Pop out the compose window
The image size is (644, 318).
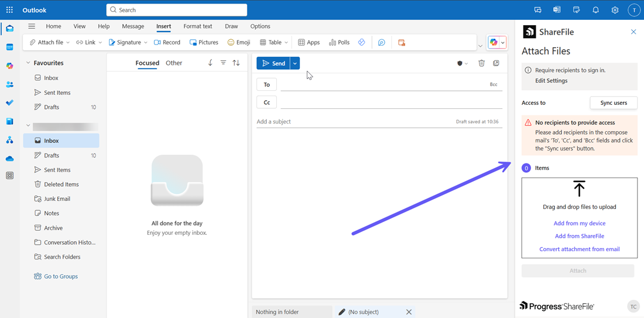(496, 63)
